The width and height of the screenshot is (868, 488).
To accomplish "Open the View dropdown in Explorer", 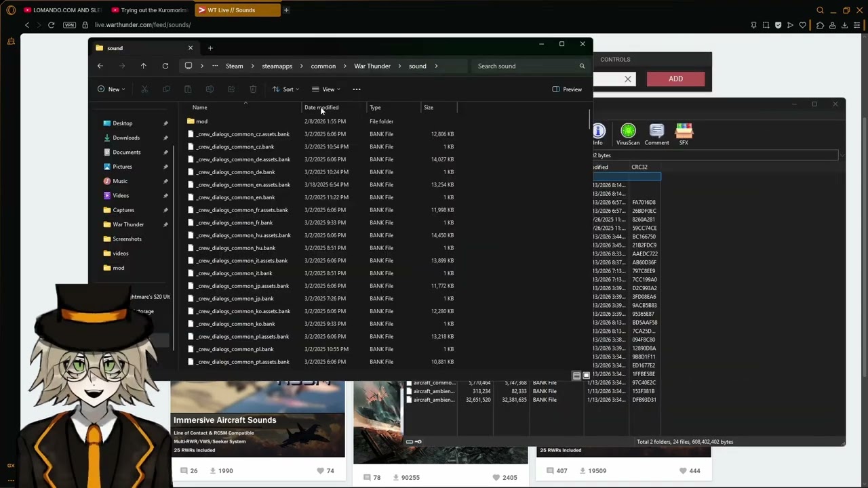I will [x=327, y=89].
